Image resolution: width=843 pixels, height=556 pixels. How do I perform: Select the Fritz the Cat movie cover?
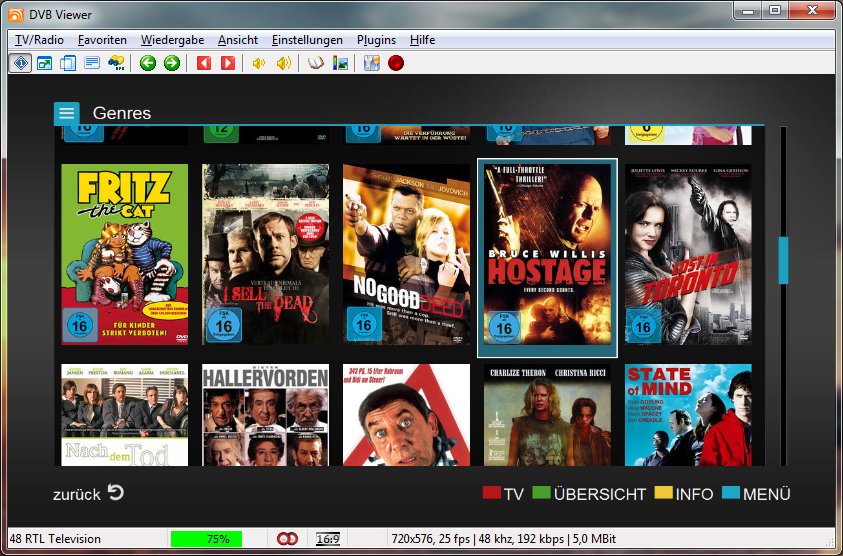tap(125, 254)
